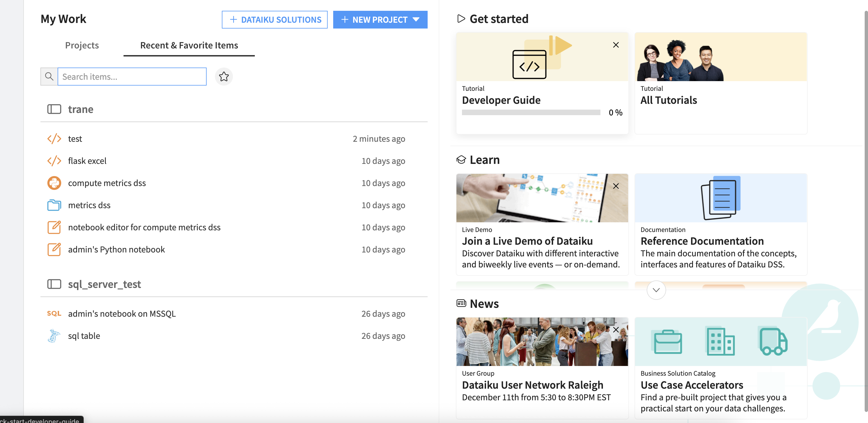Dismiss the Live Demo card
The height and width of the screenshot is (423, 868).
[x=616, y=186]
